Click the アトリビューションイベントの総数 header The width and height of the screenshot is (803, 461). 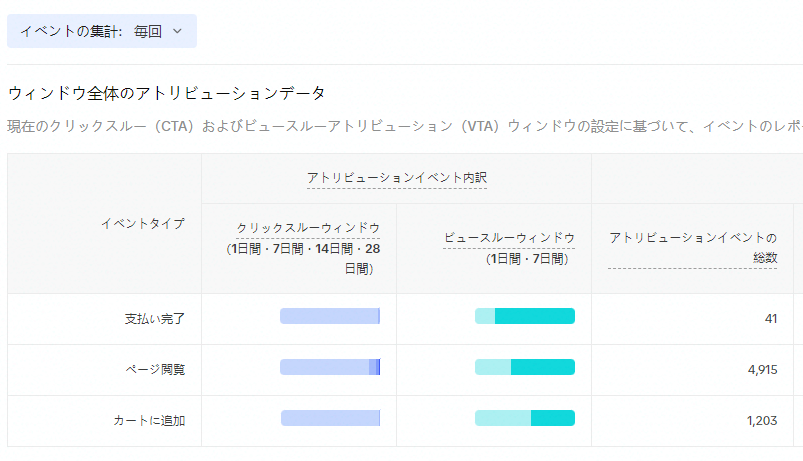[692, 246]
